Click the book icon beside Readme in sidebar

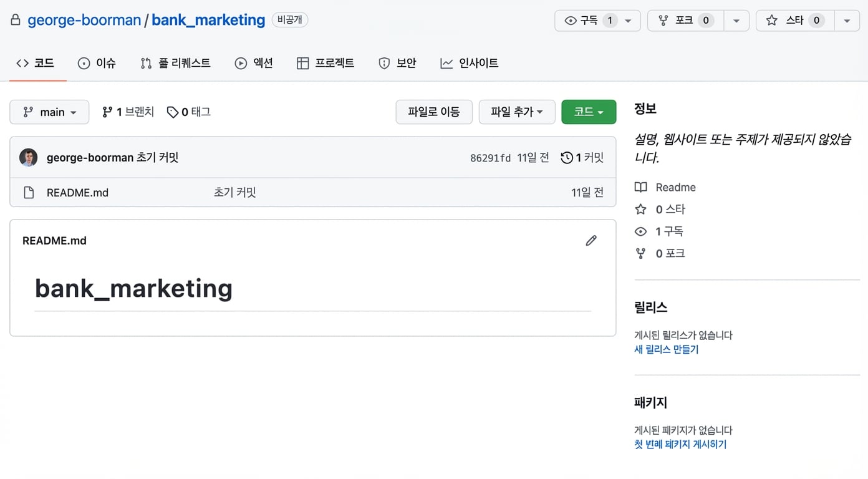640,187
